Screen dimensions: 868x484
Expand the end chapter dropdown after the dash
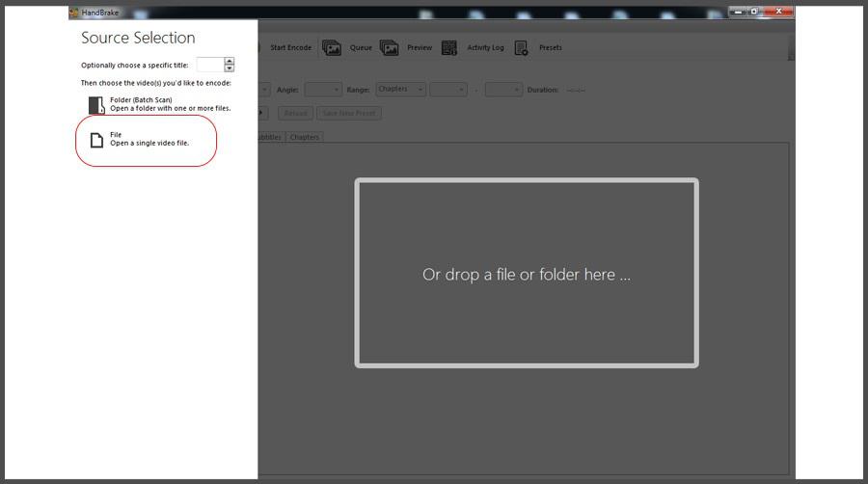pyautogui.click(x=503, y=90)
